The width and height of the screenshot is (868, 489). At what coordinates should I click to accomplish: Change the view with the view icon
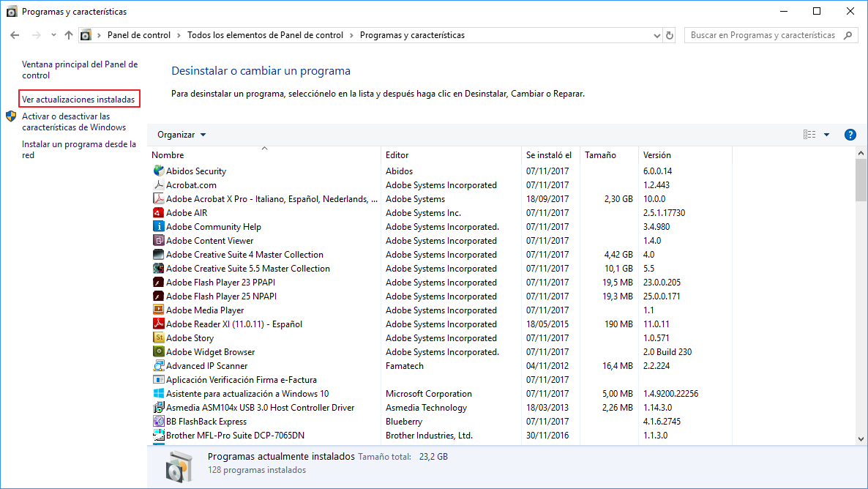tap(809, 135)
